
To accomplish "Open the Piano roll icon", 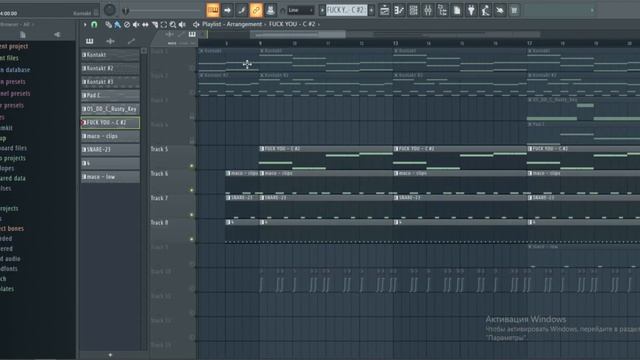I will pos(399,10).
